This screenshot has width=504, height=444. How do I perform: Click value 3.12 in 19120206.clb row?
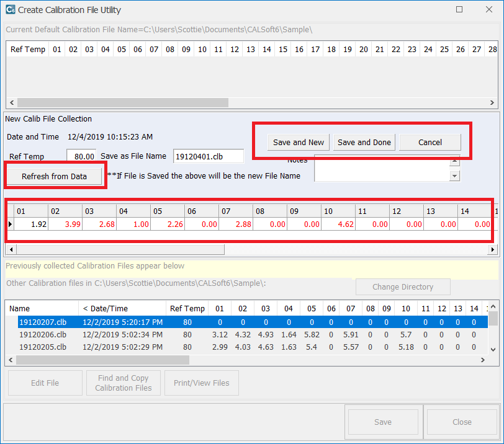pyautogui.click(x=220, y=334)
